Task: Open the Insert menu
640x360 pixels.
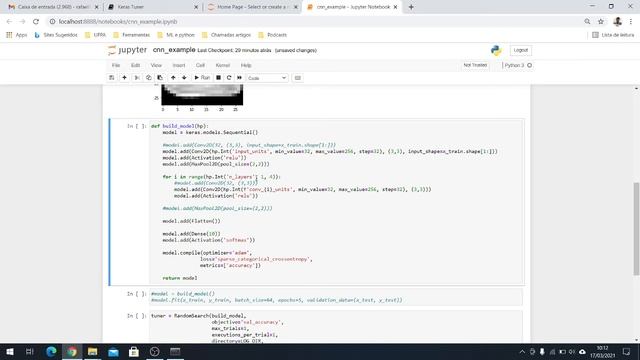Action: 179,65
